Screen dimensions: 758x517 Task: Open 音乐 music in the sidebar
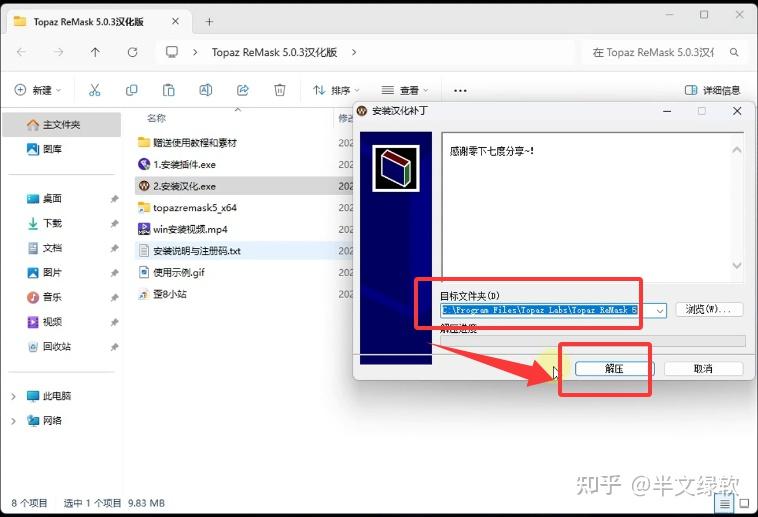52,297
